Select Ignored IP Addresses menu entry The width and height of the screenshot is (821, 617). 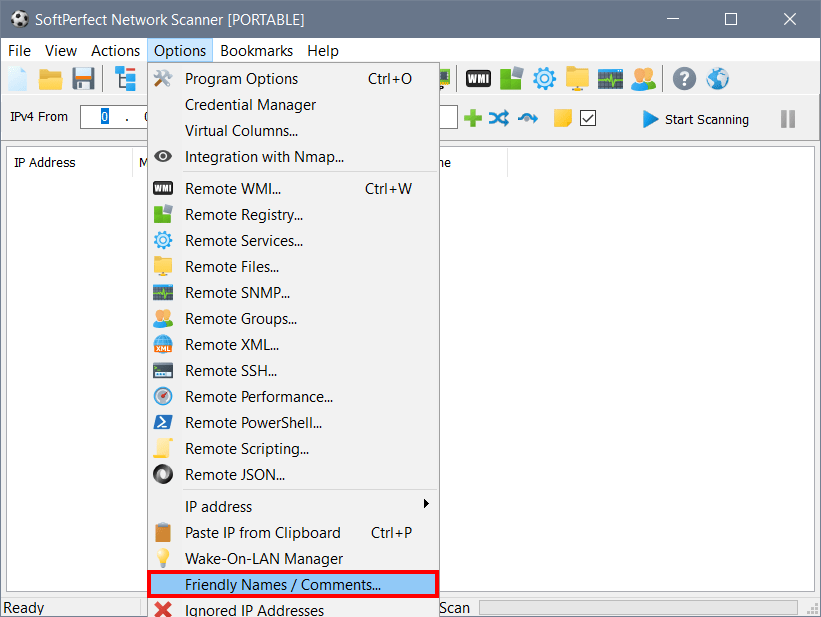pyautogui.click(x=293, y=609)
